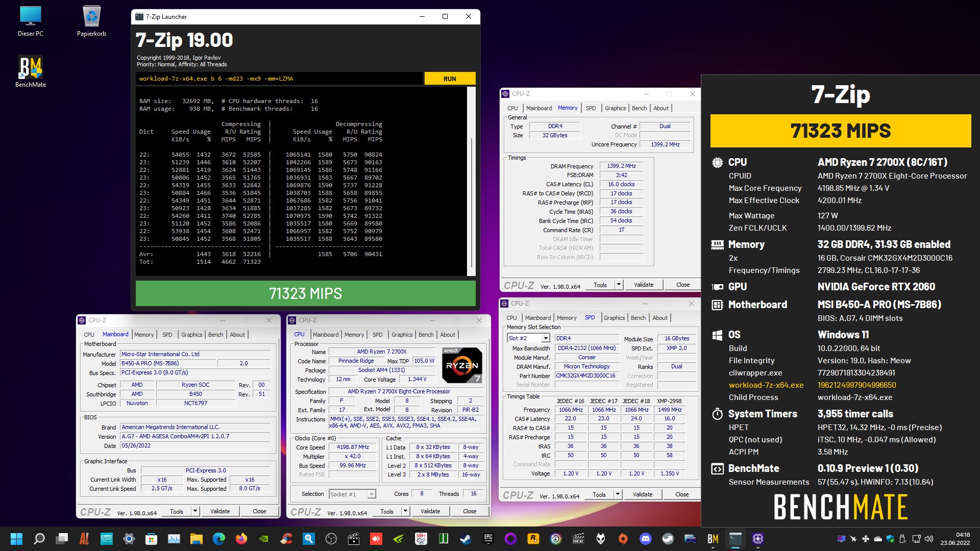Image resolution: width=980 pixels, height=551 pixels.
Task: Select Graphics tab in CPU-Z Mainboard window
Action: pyautogui.click(x=192, y=335)
